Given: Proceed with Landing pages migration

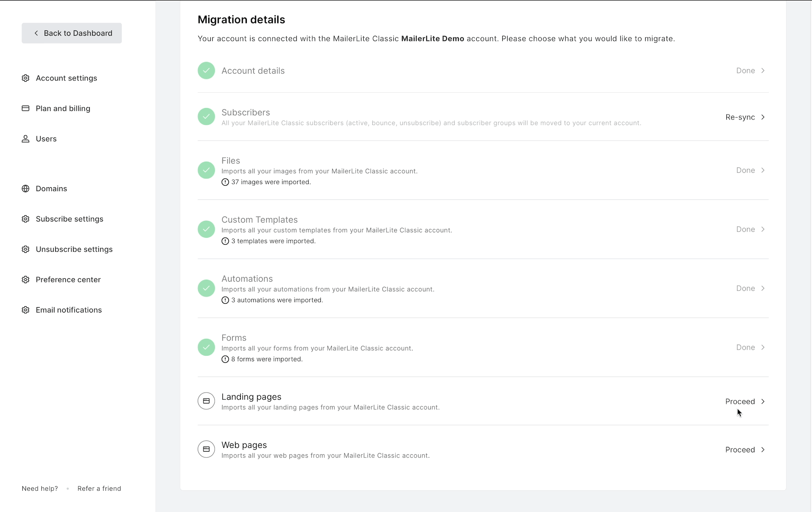Looking at the screenshot, I should coord(740,401).
